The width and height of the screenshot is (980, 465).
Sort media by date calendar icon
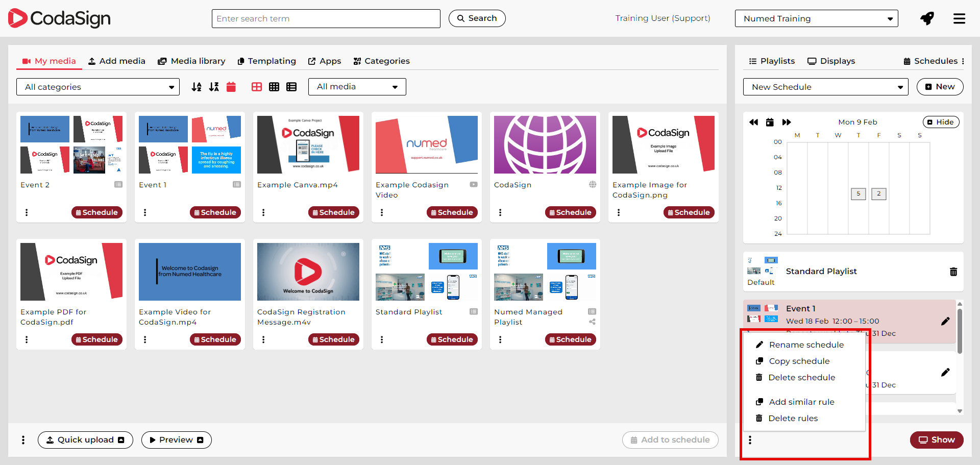coord(231,87)
